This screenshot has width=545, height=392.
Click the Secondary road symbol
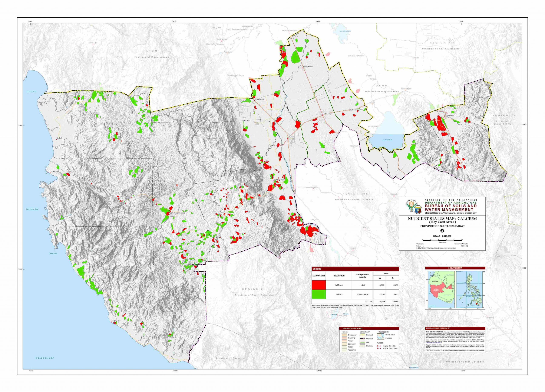344,344
